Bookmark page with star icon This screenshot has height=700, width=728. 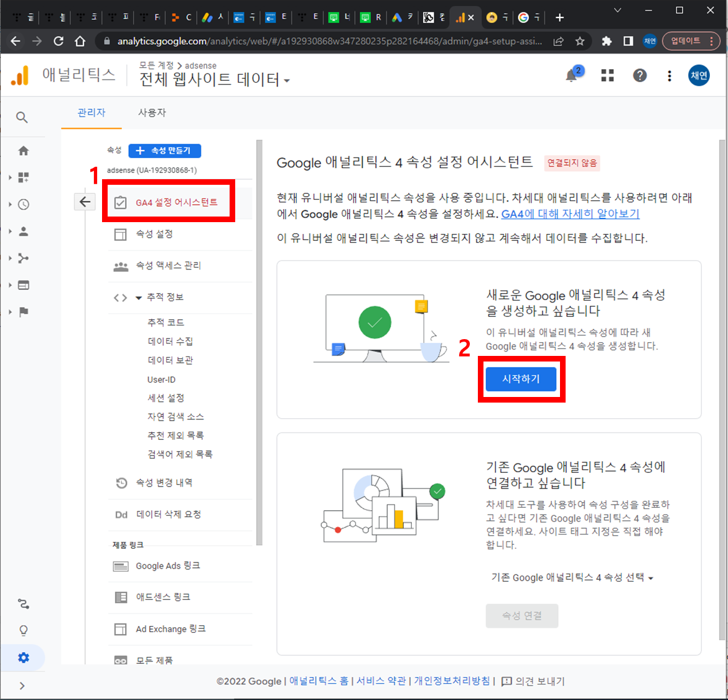(579, 41)
